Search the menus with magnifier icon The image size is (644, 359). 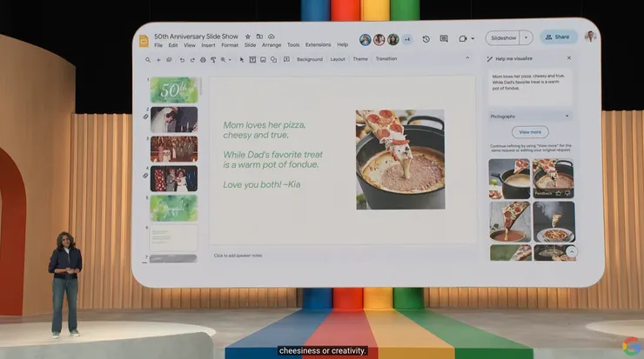tap(148, 60)
